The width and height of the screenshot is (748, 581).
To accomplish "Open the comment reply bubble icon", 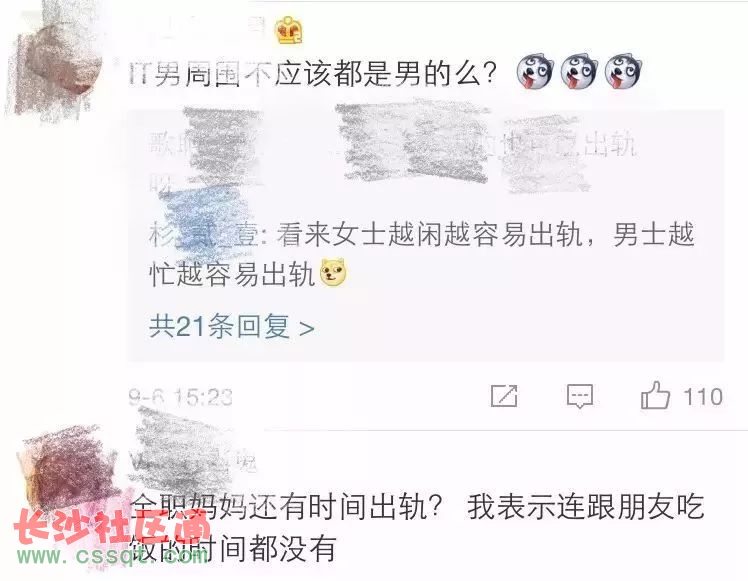I will pyautogui.click(x=580, y=396).
